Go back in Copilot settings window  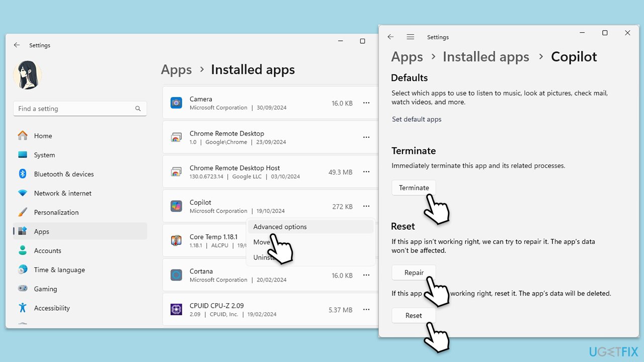click(390, 37)
